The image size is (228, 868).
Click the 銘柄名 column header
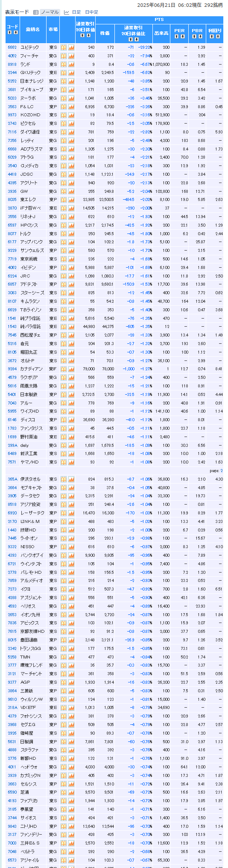click(x=32, y=30)
